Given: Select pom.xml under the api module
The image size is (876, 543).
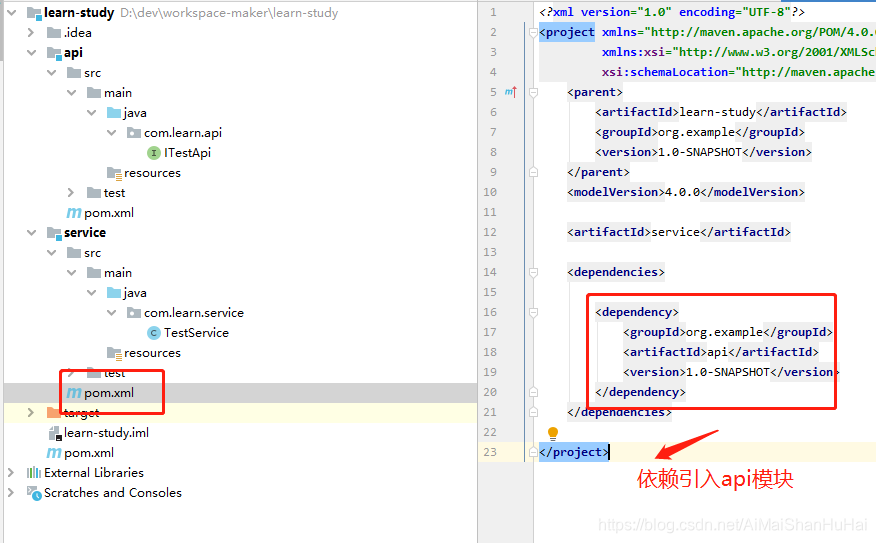Looking at the screenshot, I should 109,213.
